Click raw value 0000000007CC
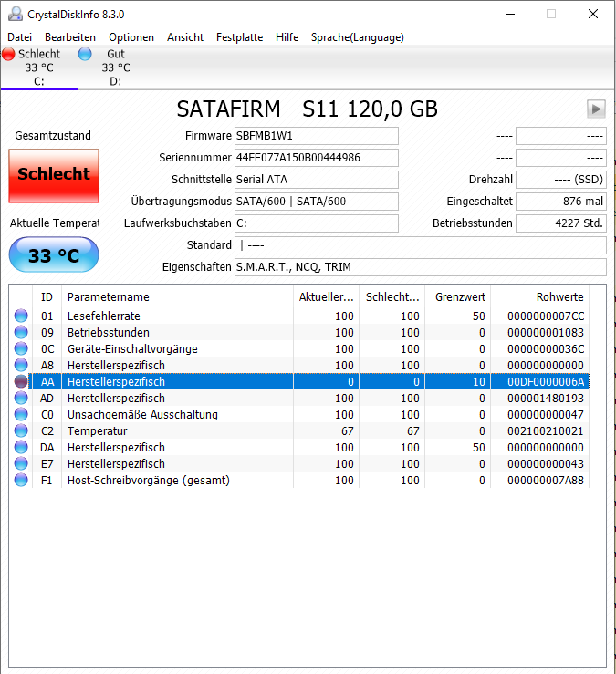Screen dimensions: 616x674 coord(546,316)
